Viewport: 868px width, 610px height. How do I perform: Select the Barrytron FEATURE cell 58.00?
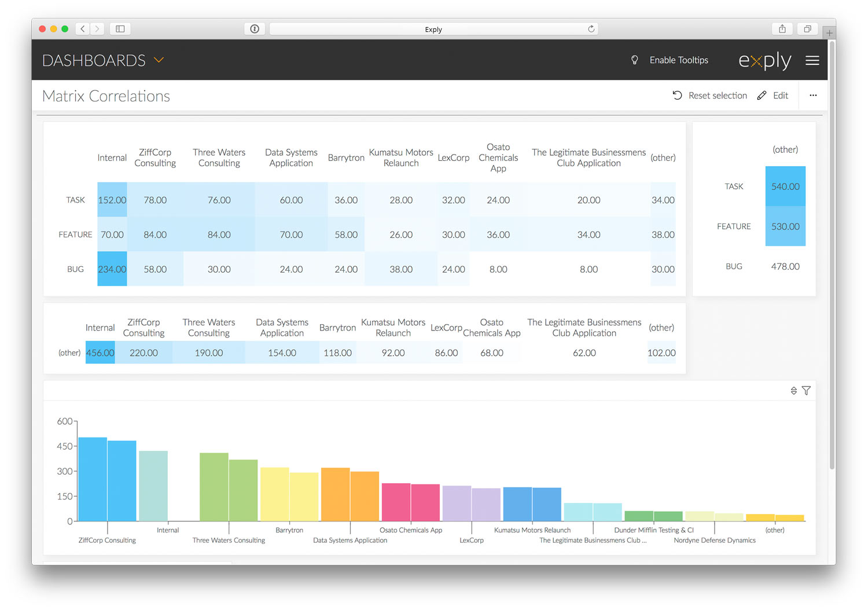[346, 234]
